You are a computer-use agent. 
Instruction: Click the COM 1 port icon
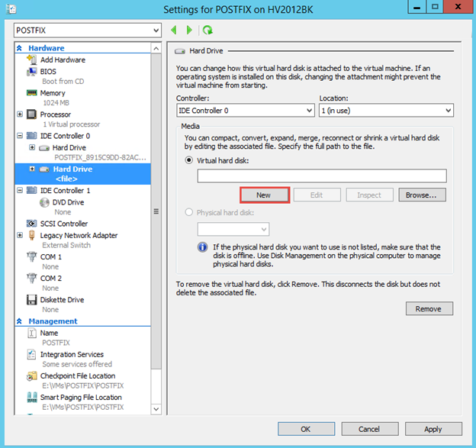[x=31, y=256]
